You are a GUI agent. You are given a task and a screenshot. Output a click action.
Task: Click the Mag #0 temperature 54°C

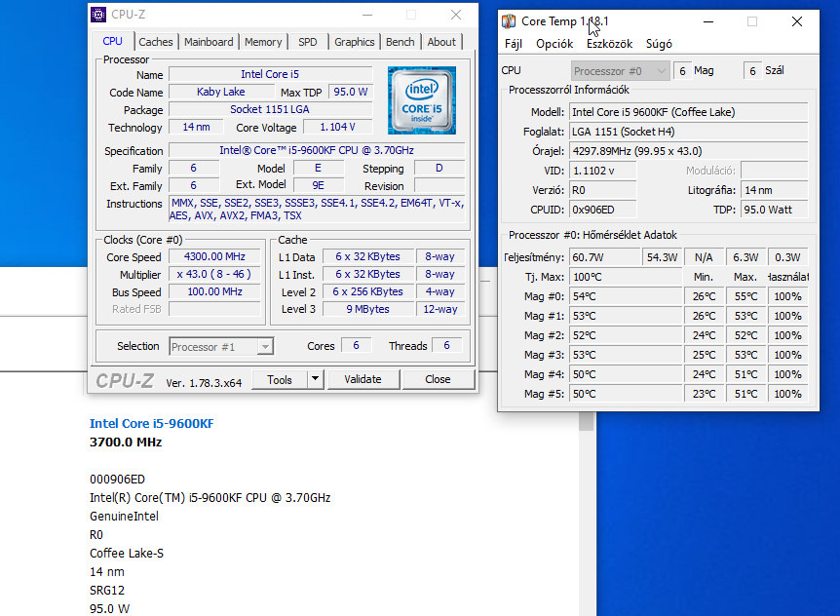click(626, 296)
